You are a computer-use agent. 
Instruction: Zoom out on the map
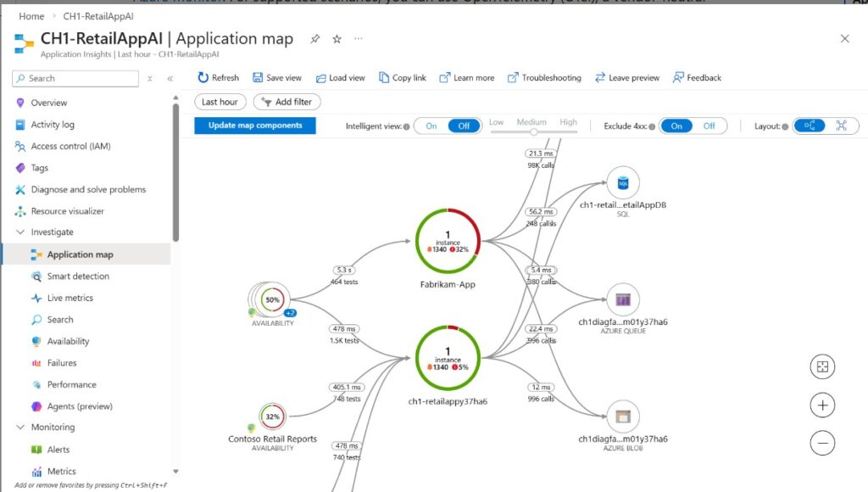(822, 444)
